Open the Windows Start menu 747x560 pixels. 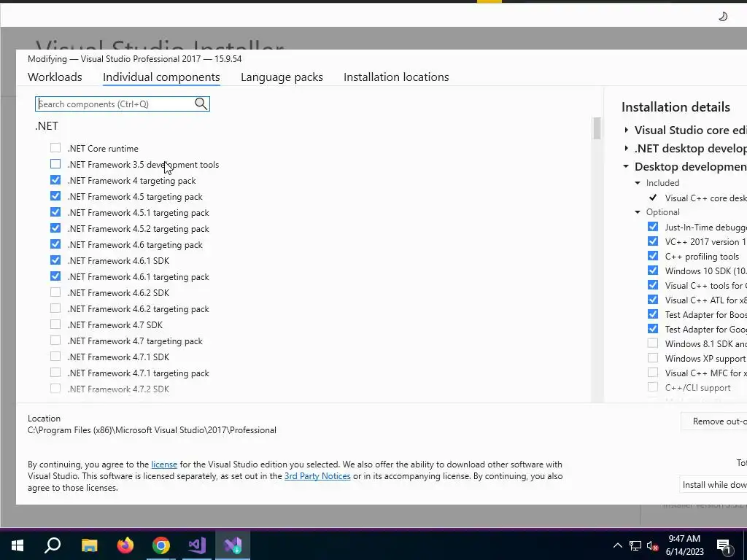tap(18, 545)
